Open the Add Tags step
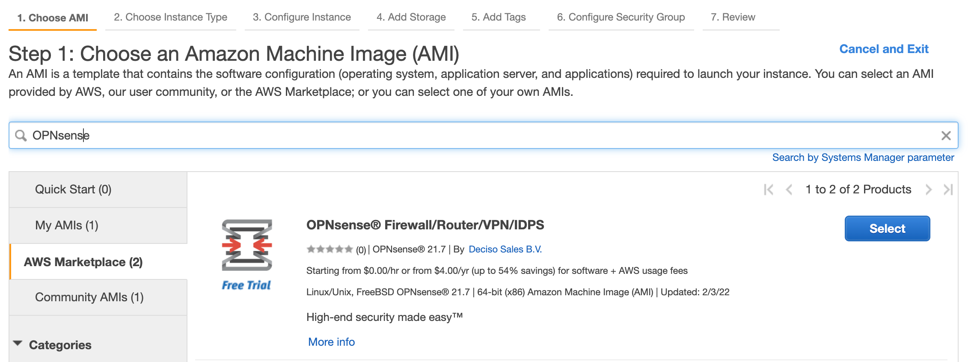Image resolution: width=980 pixels, height=362 pixels. point(499,17)
